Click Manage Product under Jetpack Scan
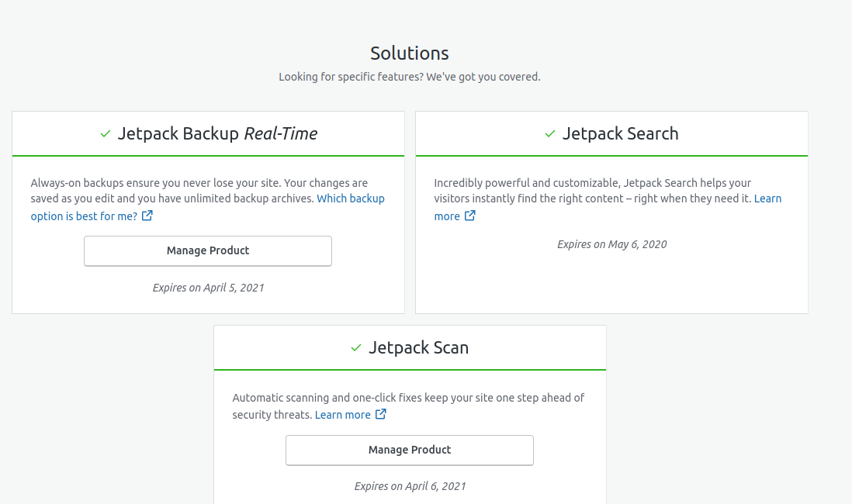 (410, 450)
